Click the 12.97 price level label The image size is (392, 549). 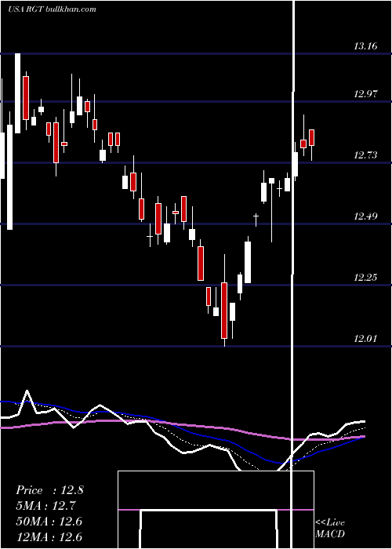366,93
